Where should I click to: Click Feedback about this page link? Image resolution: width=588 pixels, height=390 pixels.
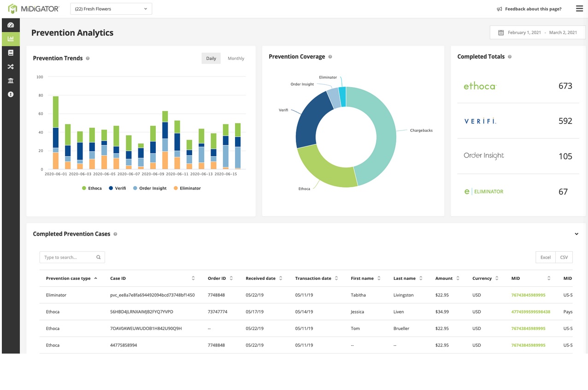533,9
